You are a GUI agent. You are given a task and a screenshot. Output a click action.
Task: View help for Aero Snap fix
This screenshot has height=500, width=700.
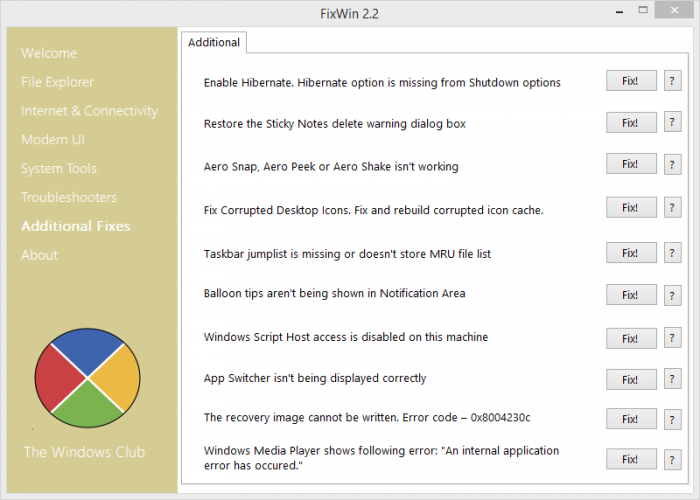672,165
